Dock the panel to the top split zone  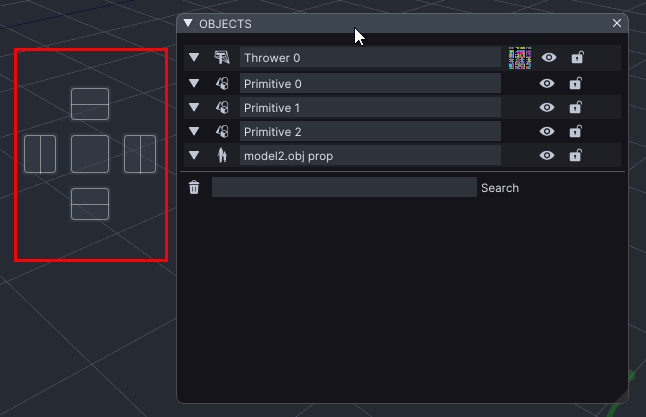(90, 104)
